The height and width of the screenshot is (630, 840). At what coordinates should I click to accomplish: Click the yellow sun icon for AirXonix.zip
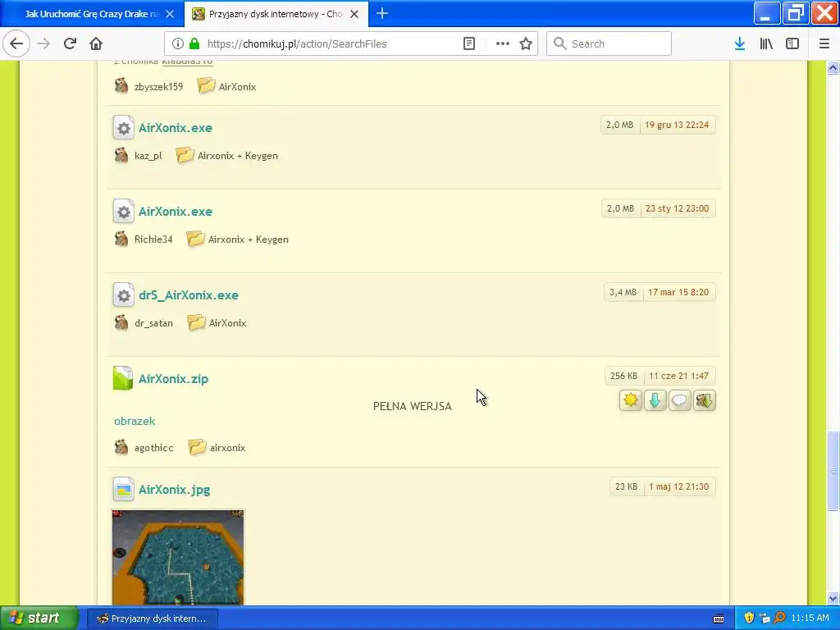pyautogui.click(x=631, y=400)
